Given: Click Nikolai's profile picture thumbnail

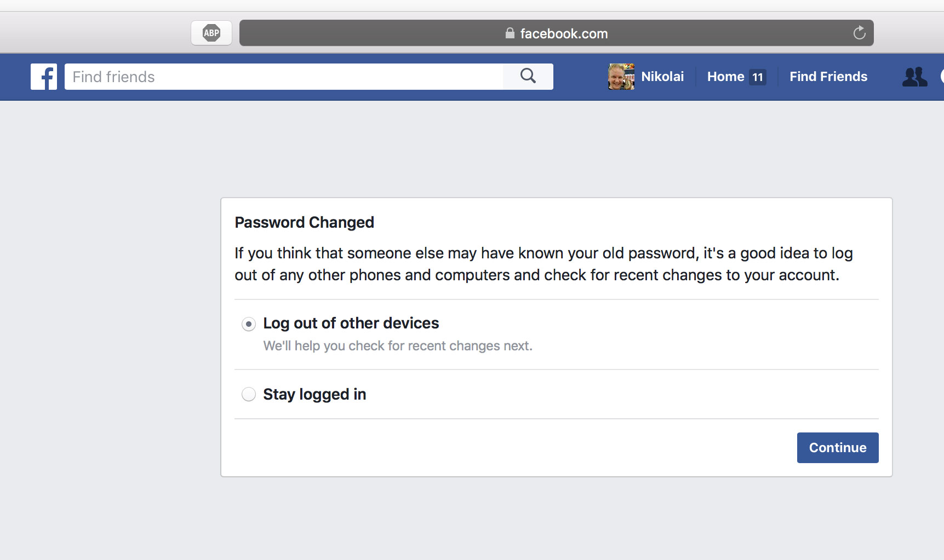Looking at the screenshot, I should point(621,76).
